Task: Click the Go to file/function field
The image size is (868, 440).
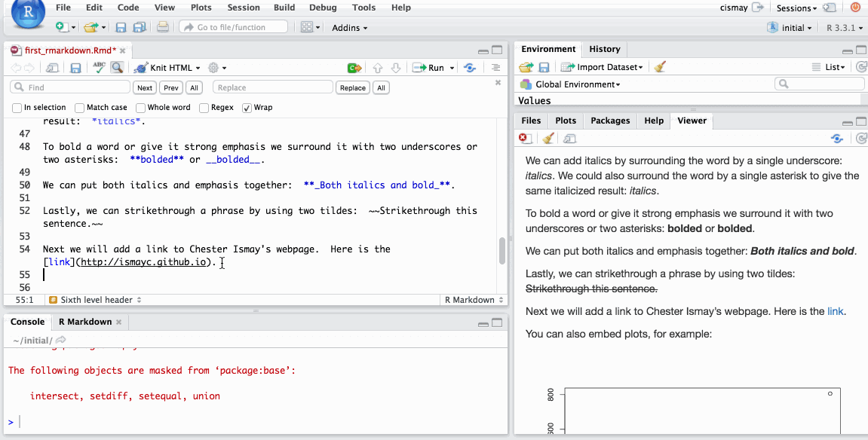Action: (234, 27)
